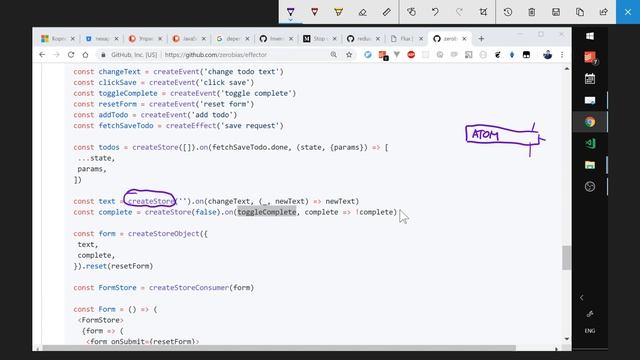Viewport: 640px width, 360px height.
Task: Click the horizontal scrollbar thumb
Action: tap(279, 348)
